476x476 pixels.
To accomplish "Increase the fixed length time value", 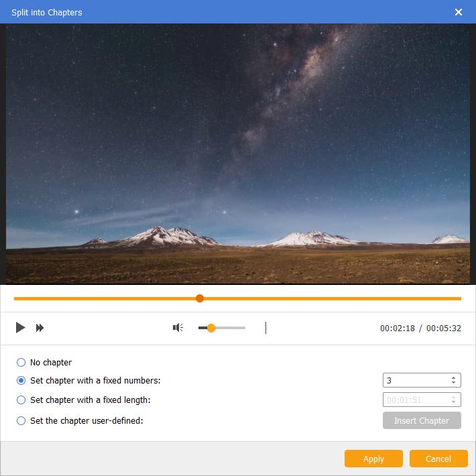I will pos(454,398).
